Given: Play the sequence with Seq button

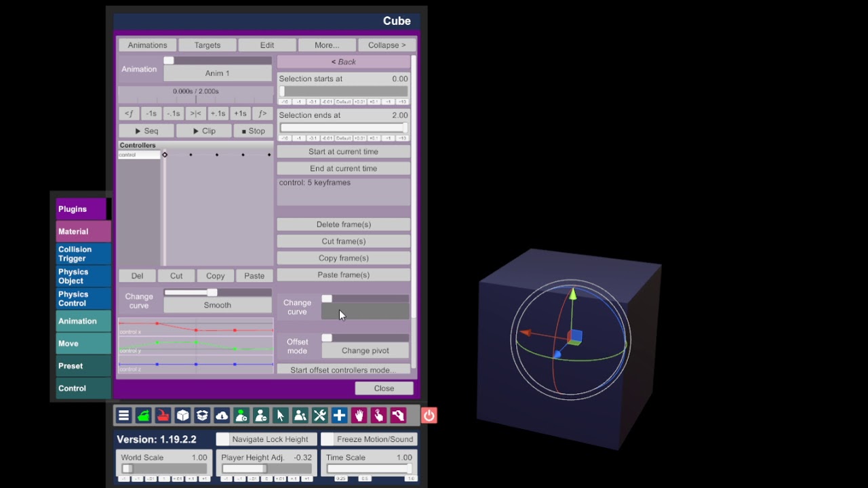Looking at the screenshot, I should point(146,131).
